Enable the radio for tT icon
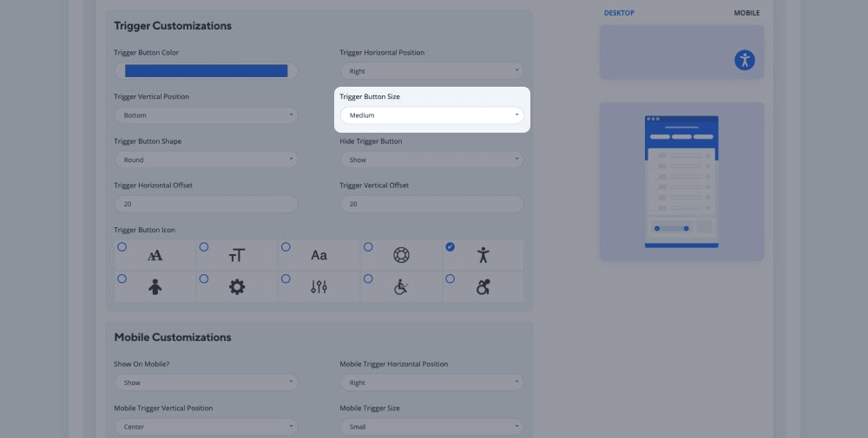 coord(204,246)
